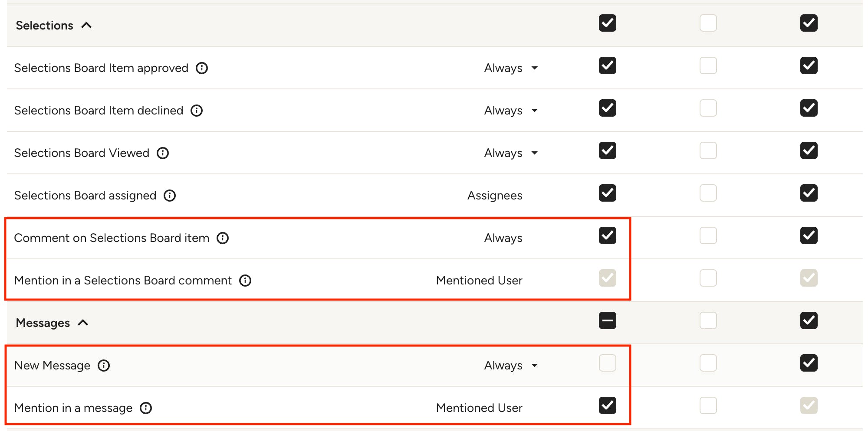This screenshot has height=431, width=868.
Task: Open Always dropdown for Selections Board Item declined
Action: pos(511,111)
